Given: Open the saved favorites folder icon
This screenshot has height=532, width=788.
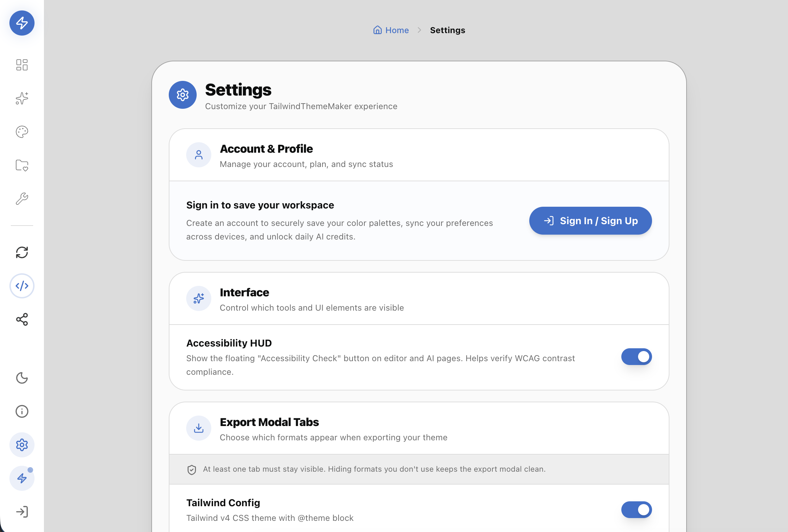Looking at the screenshot, I should click(x=22, y=165).
